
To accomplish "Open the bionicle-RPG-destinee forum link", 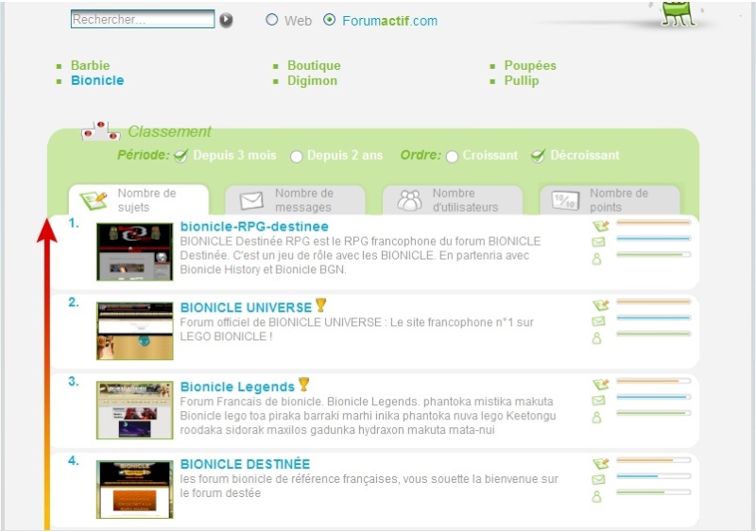I will [x=254, y=226].
